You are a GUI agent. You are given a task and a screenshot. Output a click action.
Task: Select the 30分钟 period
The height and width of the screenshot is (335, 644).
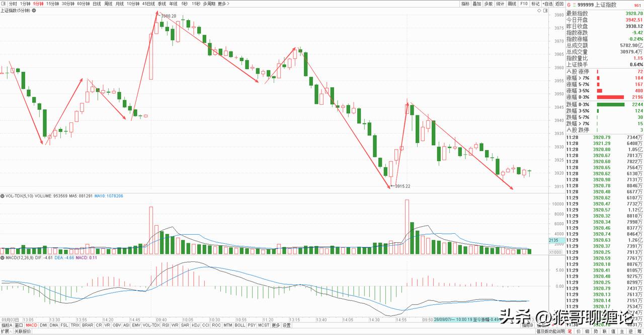pos(68,4)
